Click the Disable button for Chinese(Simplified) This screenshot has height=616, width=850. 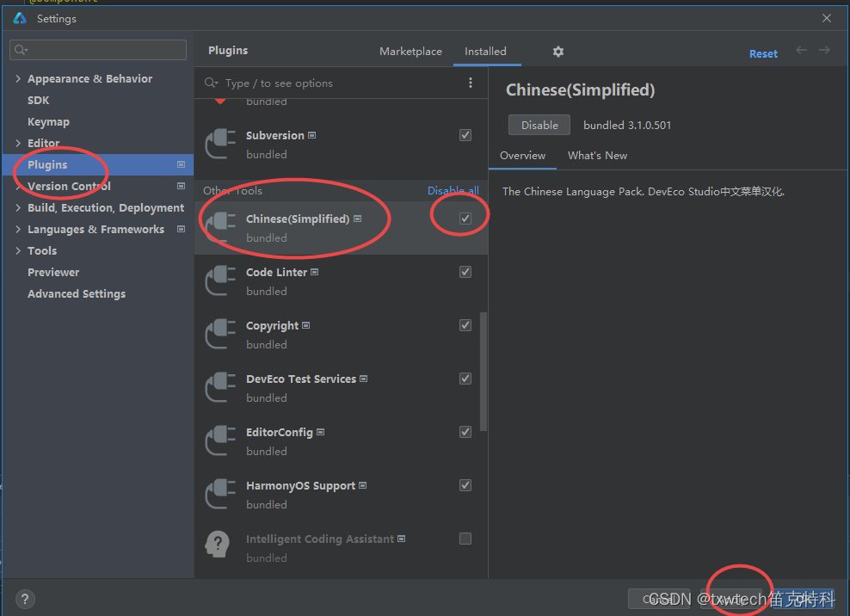[539, 124]
